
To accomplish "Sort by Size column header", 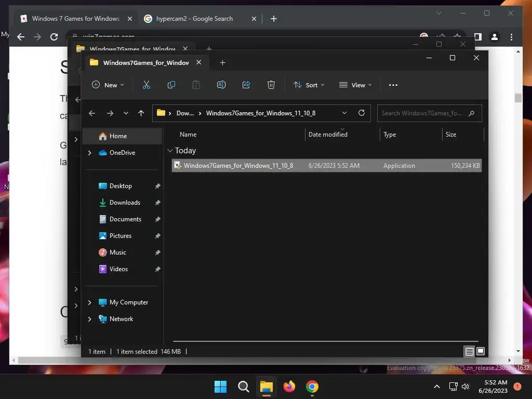I will tap(450, 135).
